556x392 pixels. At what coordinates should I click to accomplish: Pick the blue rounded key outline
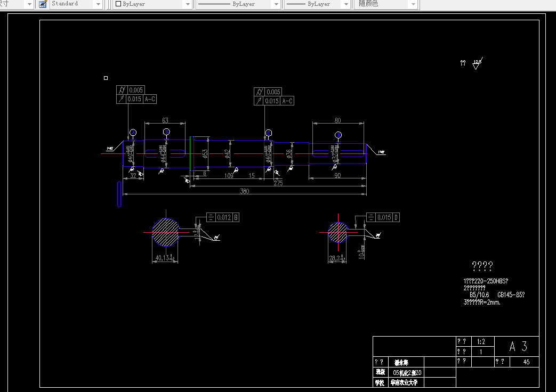pos(119,194)
